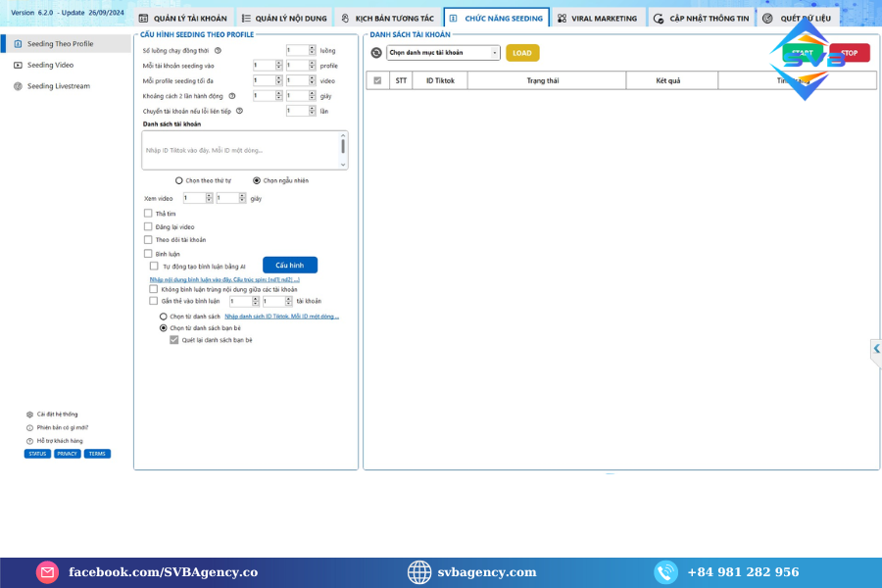Open 'Phiên bản có gì mới?' info
Image resolution: width=882 pixels, height=588 pixels.
[62, 427]
